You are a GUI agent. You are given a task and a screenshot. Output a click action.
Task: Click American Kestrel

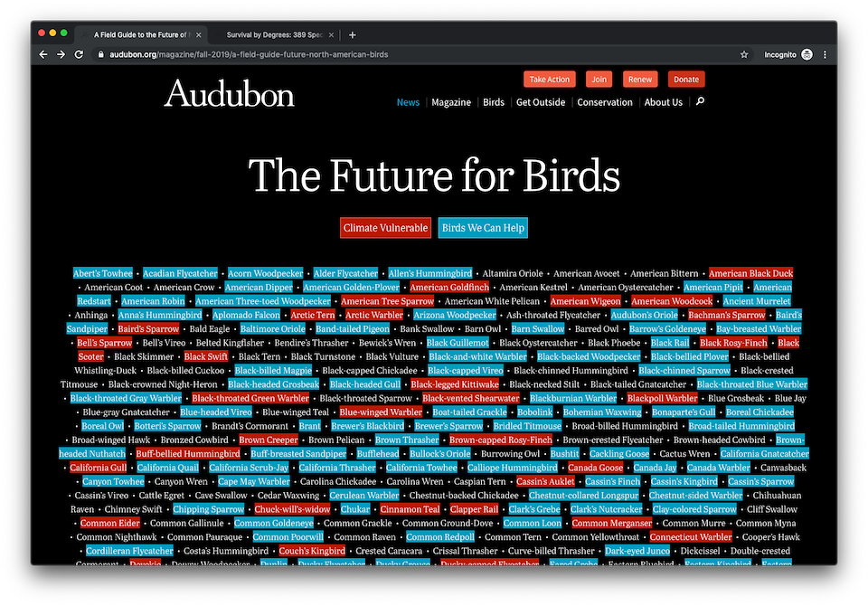[533, 287]
